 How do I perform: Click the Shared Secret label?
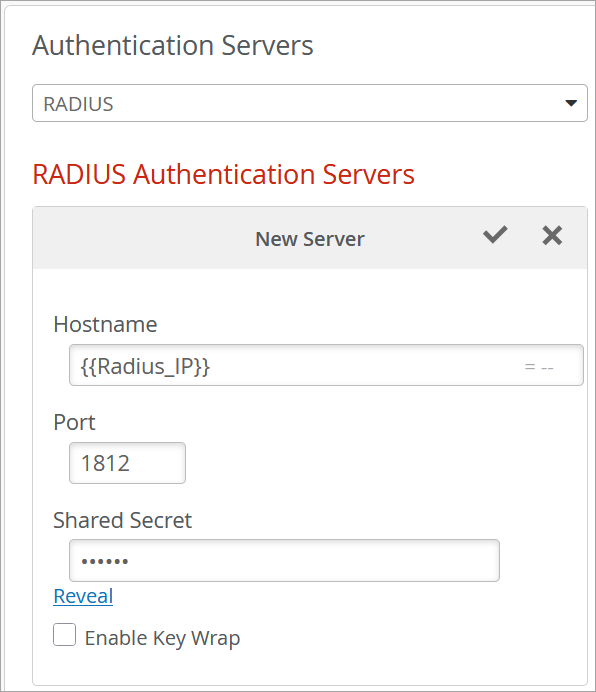coord(122,520)
